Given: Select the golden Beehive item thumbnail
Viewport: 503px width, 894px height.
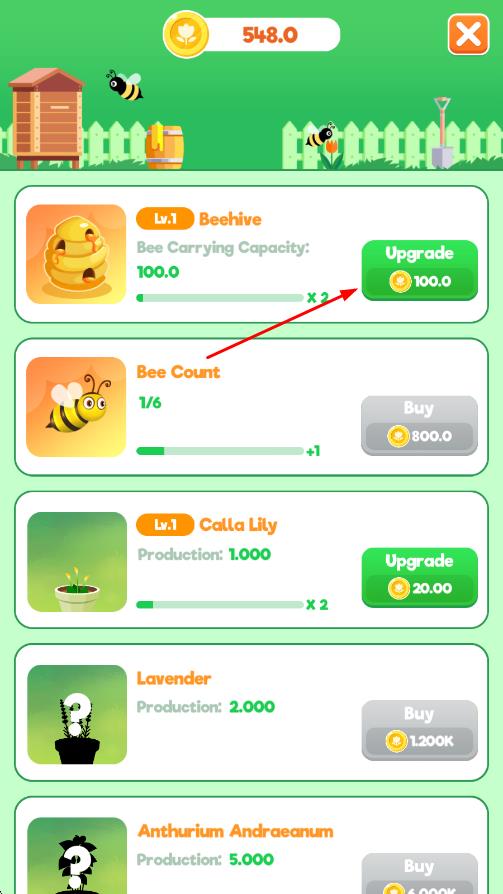Looking at the screenshot, I should pos(76,254).
